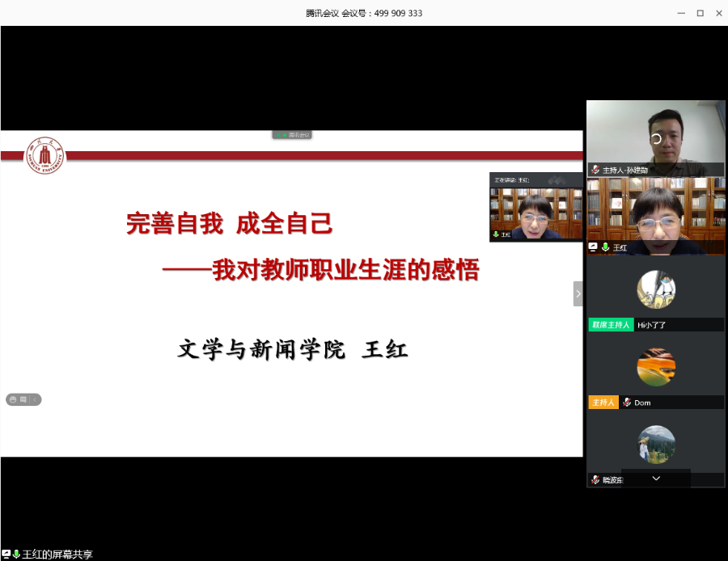Click the 正在讲话: 王红 header in embedded video

512,180
